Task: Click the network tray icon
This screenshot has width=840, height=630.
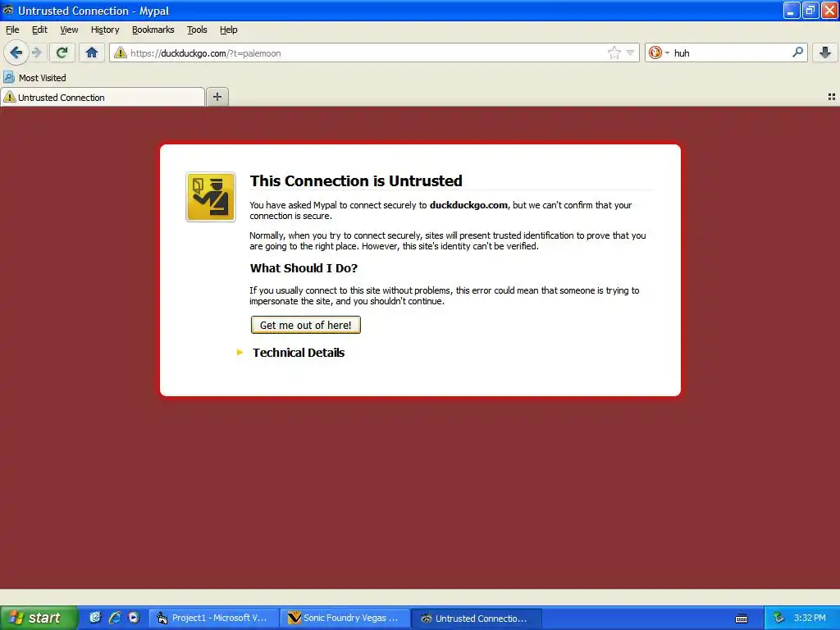Action: (x=778, y=618)
